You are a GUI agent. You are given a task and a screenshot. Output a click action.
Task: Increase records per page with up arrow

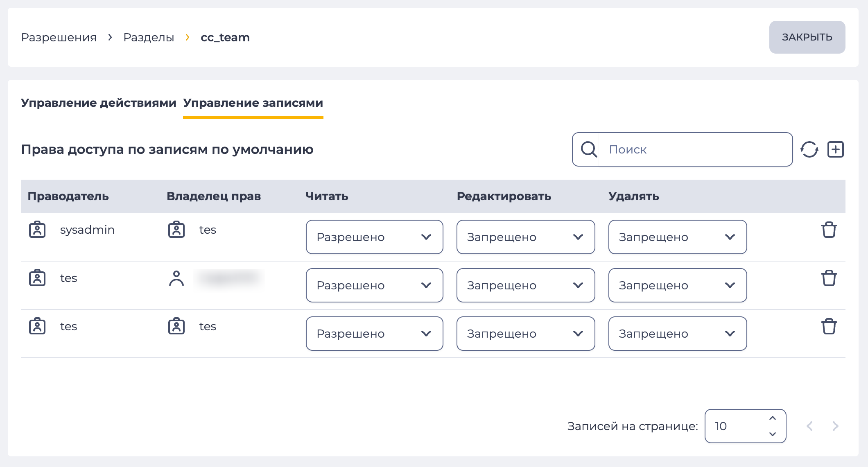[x=773, y=418]
